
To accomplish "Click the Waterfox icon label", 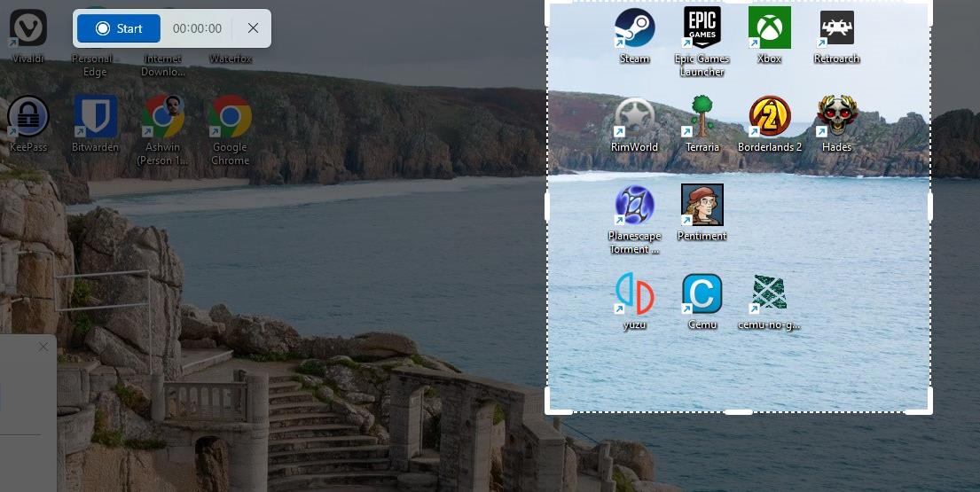I will 230,59.
